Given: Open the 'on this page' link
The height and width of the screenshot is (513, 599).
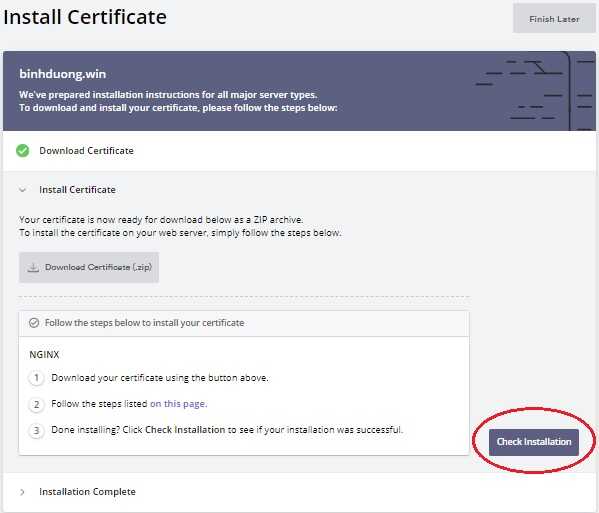Looking at the screenshot, I should click(x=178, y=404).
